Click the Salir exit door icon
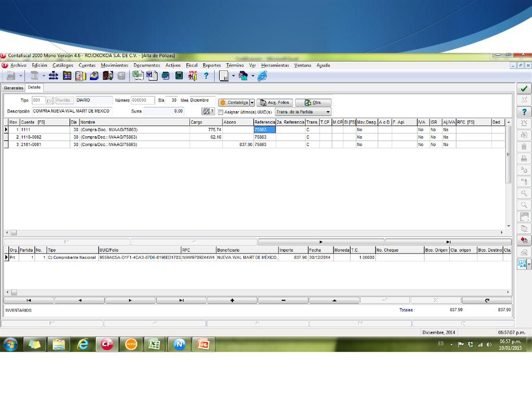Screen dimensions: 532x399 pyautogui.click(x=193, y=76)
